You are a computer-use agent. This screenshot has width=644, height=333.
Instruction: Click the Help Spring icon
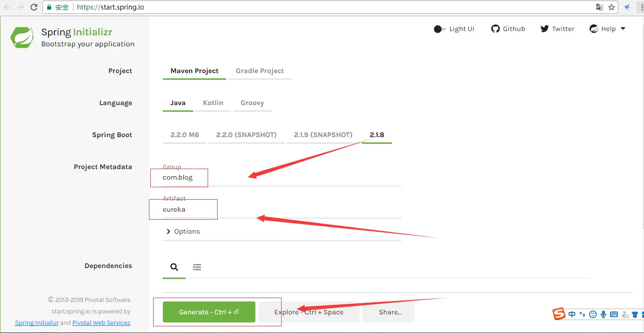pyautogui.click(x=594, y=29)
